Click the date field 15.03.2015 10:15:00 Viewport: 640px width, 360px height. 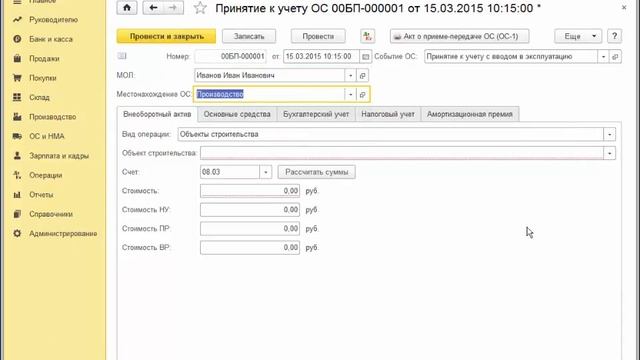tap(321, 57)
